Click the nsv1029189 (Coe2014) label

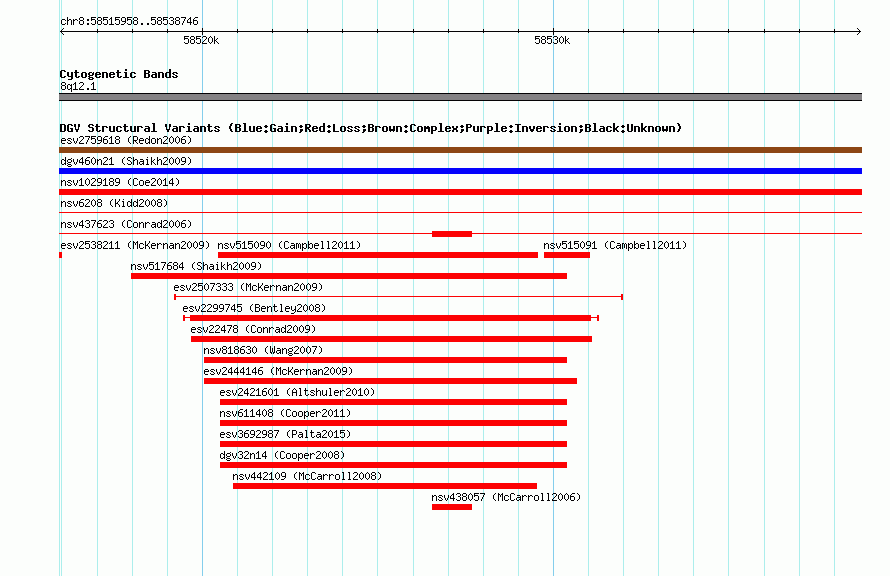click(x=120, y=182)
